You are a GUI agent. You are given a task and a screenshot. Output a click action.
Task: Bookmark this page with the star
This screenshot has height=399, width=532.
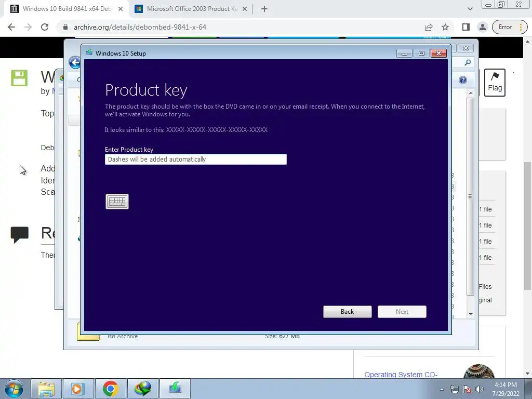click(445, 27)
